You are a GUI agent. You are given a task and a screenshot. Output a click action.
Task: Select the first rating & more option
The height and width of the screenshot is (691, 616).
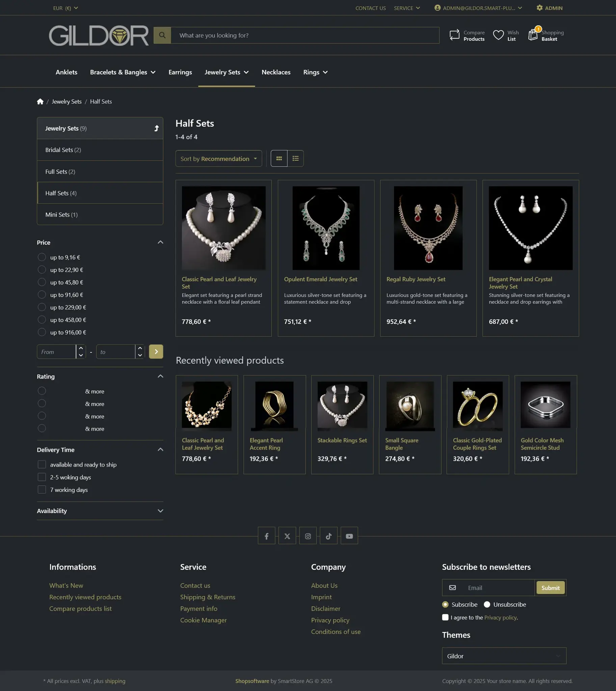(x=42, y=391)
